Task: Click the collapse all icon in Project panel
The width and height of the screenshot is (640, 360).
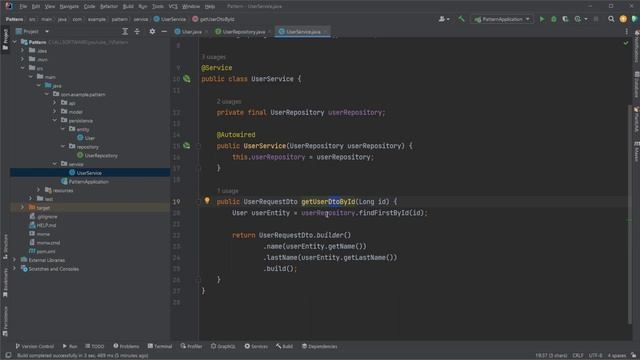Action: pos(137,31)
